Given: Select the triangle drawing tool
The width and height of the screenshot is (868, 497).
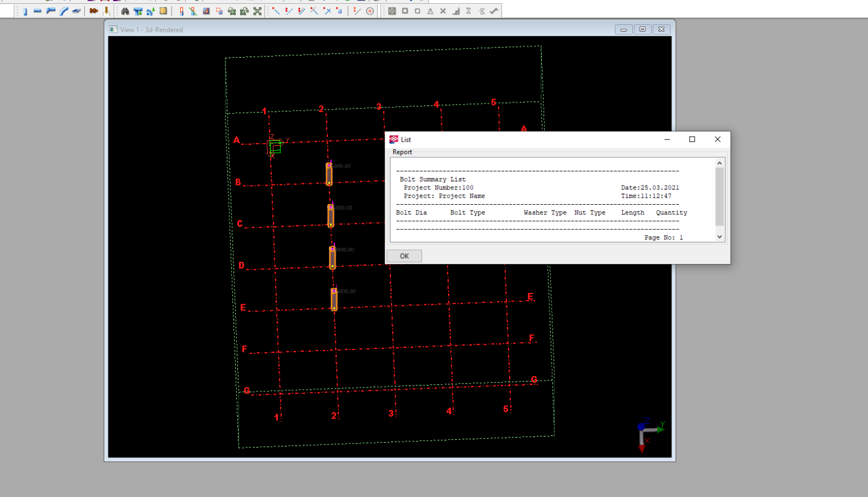Looking at the screenshot, I should pyautogui.click(x=430, y=11).
